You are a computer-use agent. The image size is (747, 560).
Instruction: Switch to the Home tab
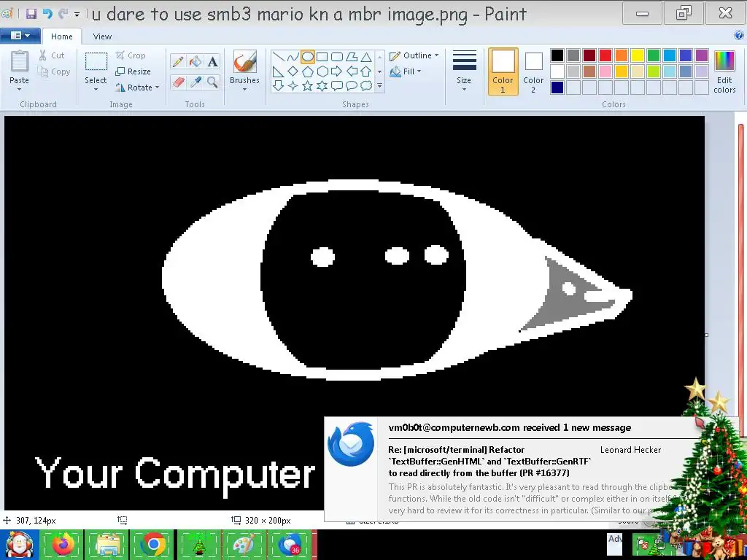click(62, 36)
